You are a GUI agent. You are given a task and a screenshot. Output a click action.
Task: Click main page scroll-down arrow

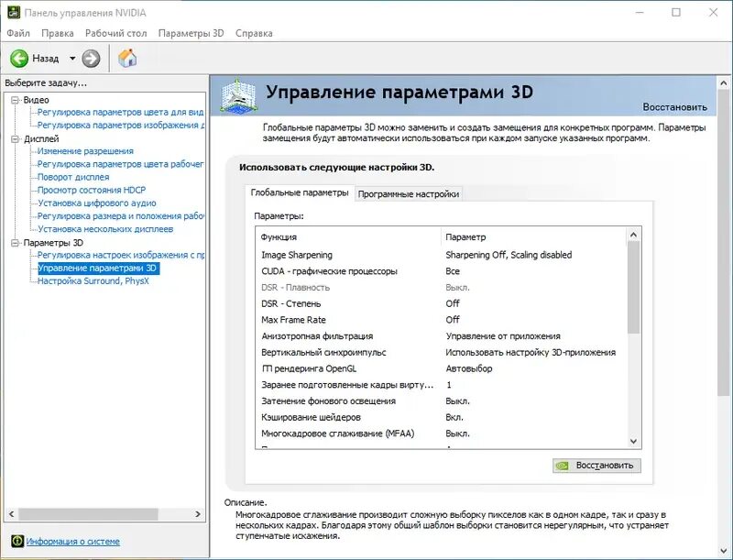tap(724, 551)
